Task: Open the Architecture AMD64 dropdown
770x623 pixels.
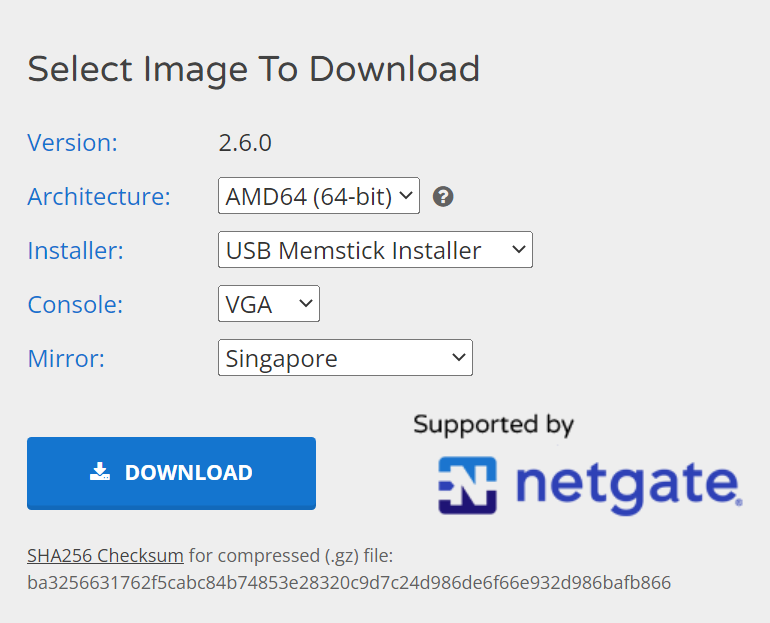Action: tap(319, 196)
